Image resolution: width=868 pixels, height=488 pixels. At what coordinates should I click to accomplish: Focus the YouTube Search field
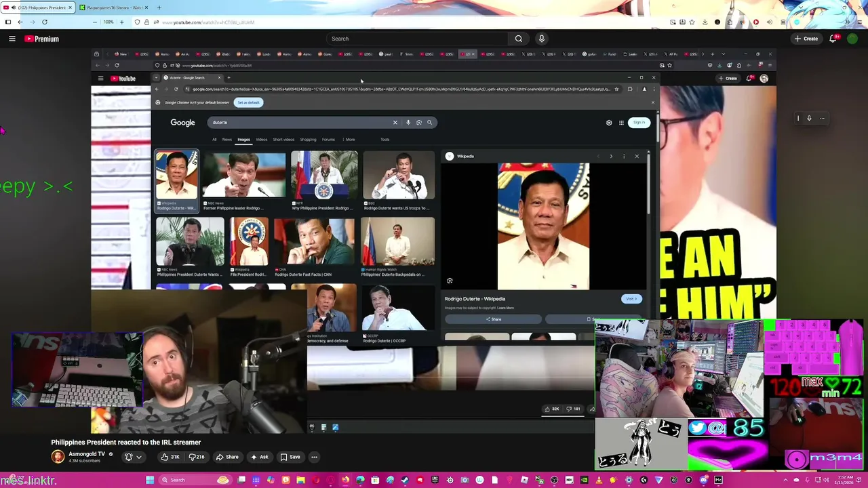click(417, 39)
